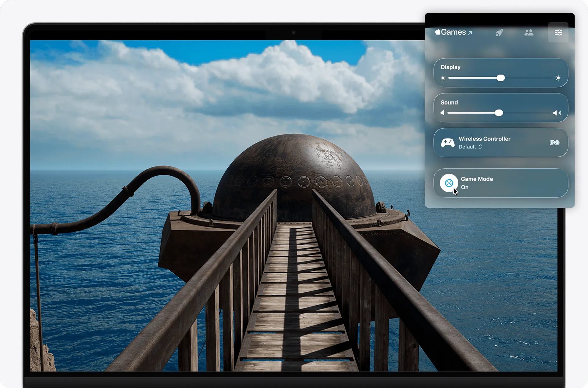Open the rocket launch tab
The width and height of the screenshot is (588, 388).
499,32
